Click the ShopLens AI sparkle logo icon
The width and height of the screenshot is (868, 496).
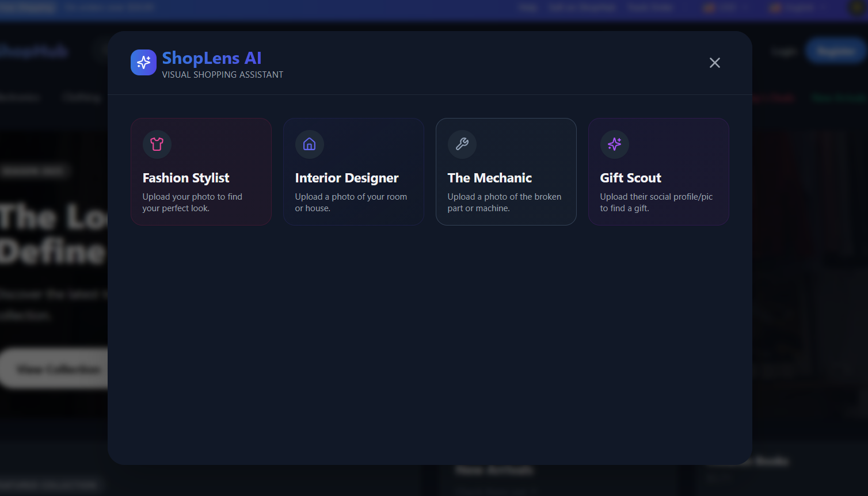point(143,62)
